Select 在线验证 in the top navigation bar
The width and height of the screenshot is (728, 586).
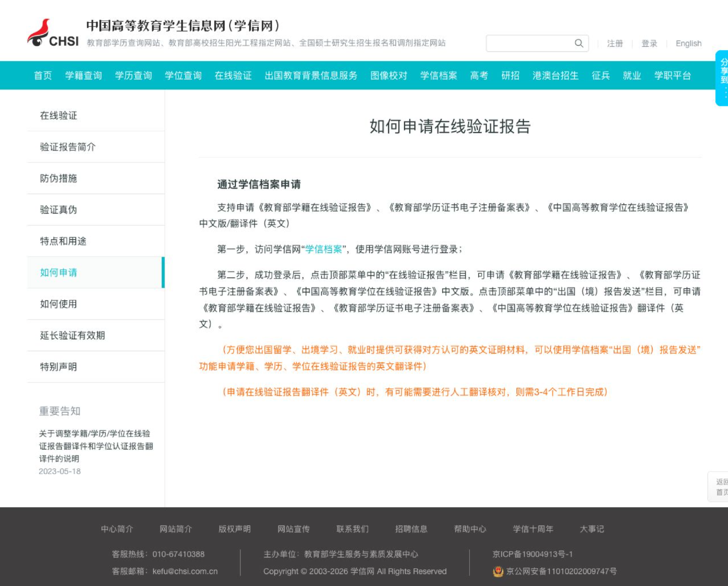coord(233,75)
